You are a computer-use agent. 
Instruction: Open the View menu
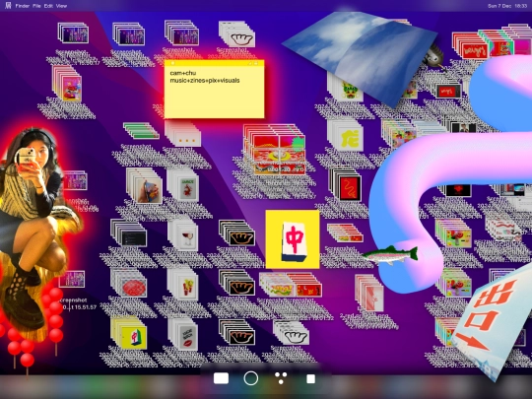[61, 6]
